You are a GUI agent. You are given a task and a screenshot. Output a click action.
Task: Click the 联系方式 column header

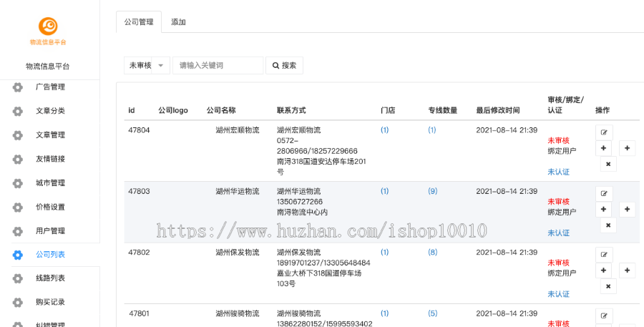(291, 110)
